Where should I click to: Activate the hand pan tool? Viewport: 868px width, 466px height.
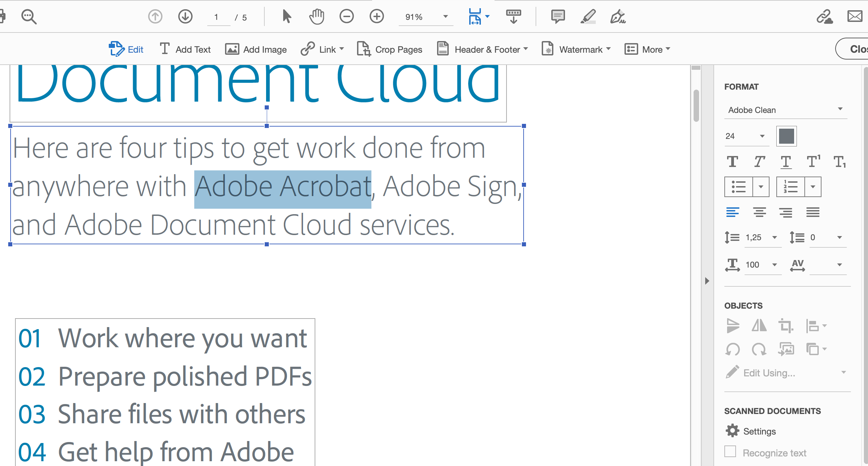pyautogui.click(x=317, y=16)
